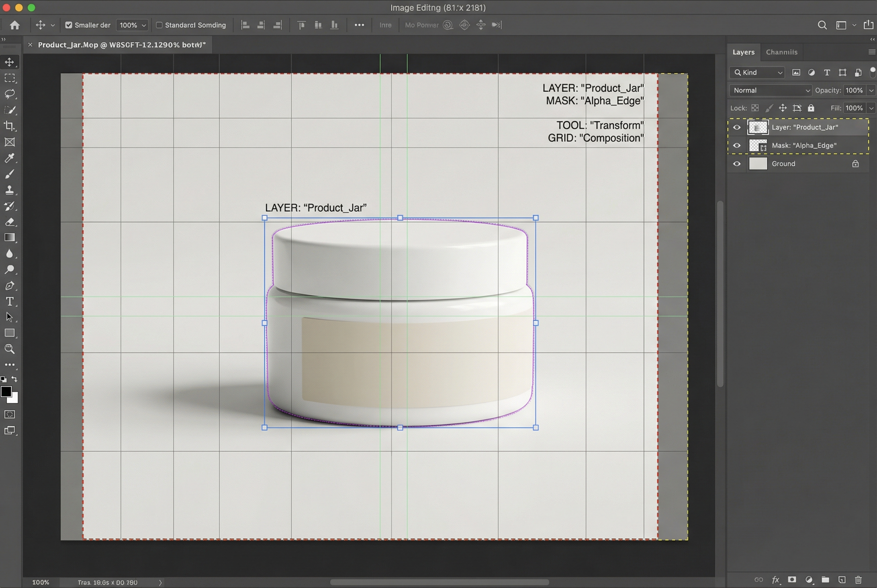Add layer style with fx icon
The width and height of the screenshot is (877, 588).
776,580
